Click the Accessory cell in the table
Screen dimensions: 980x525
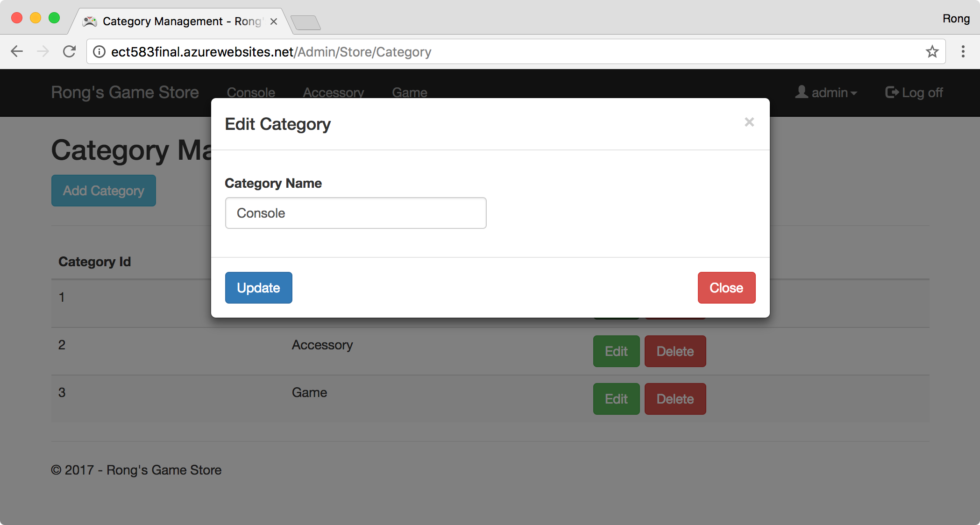[322, 345]
